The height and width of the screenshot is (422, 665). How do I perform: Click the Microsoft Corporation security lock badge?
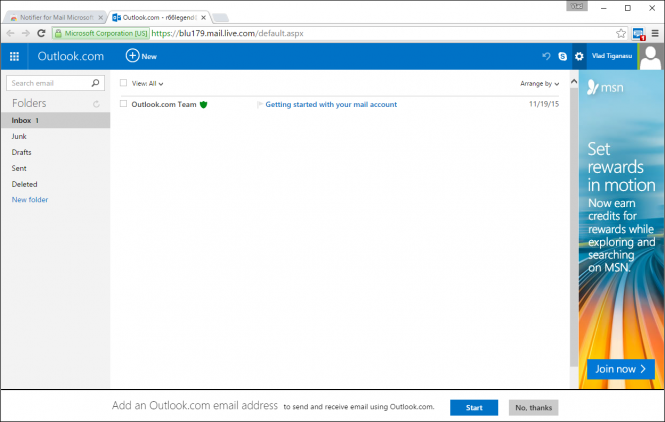click(x=101, y=33)
